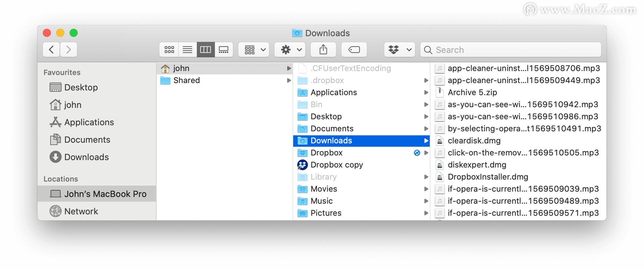Expand the Documents folder arrow in second column

pos(426,129)
